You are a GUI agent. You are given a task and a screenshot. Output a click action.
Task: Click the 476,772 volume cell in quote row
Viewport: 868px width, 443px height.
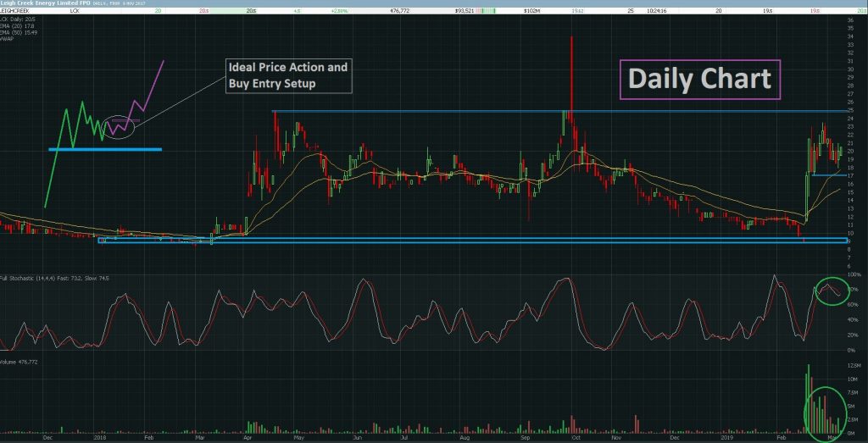(398, 10)
